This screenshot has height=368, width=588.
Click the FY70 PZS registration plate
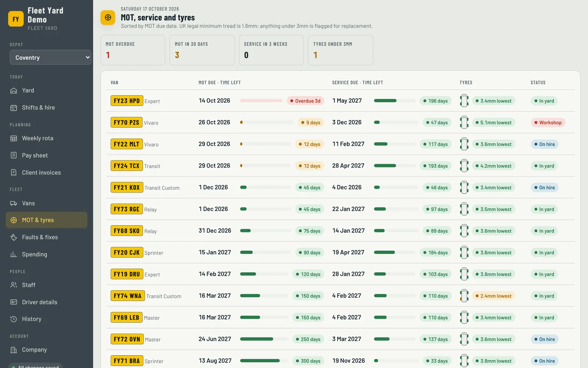click(x=126, y=123)
